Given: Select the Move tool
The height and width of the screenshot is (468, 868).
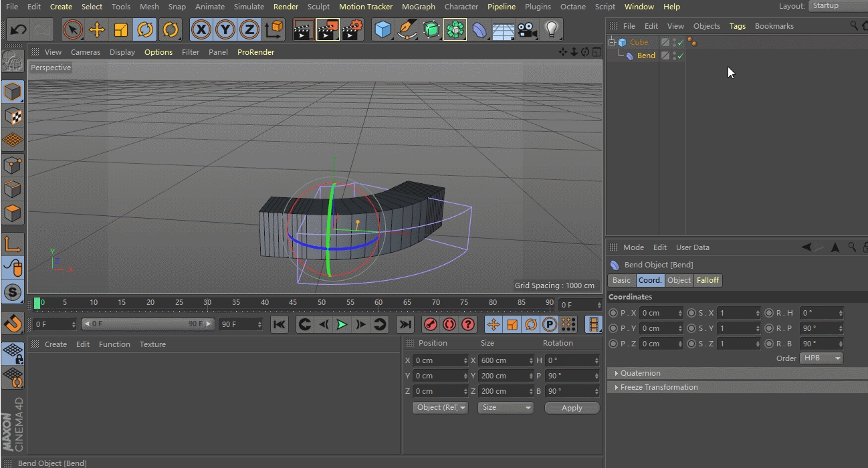Looking at the screenshot, I should point(97,30).
